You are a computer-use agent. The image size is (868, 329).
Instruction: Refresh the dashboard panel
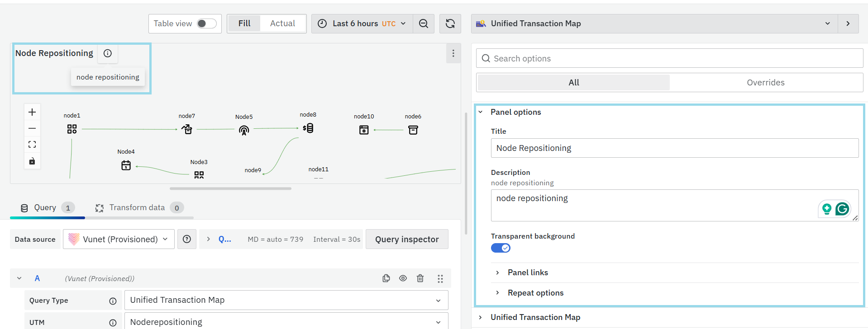click(450, 23)
